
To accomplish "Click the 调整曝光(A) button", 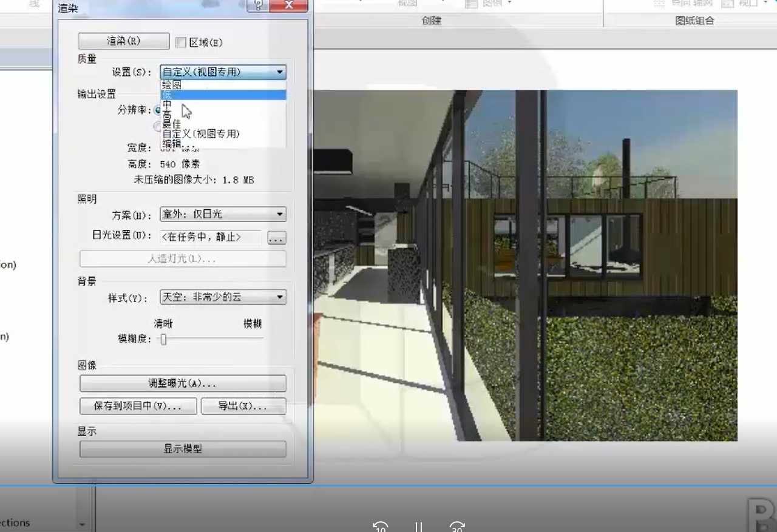I will tap(182, 383).
